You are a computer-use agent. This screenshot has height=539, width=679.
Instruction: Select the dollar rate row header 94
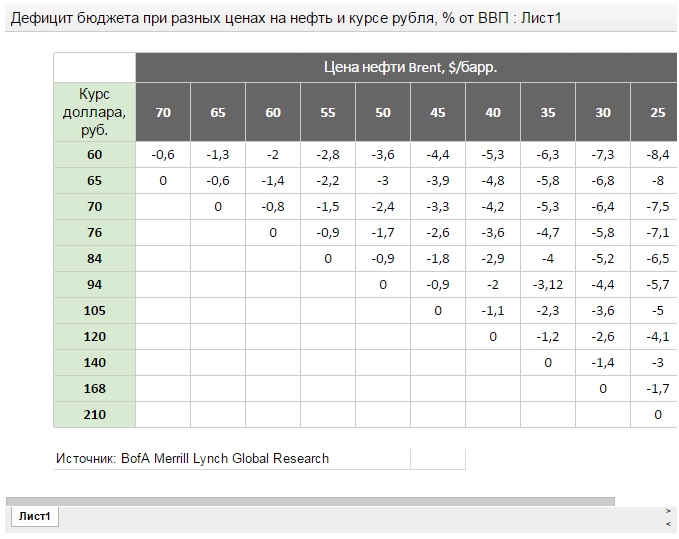pyautogui.click(x=94, y=284)
